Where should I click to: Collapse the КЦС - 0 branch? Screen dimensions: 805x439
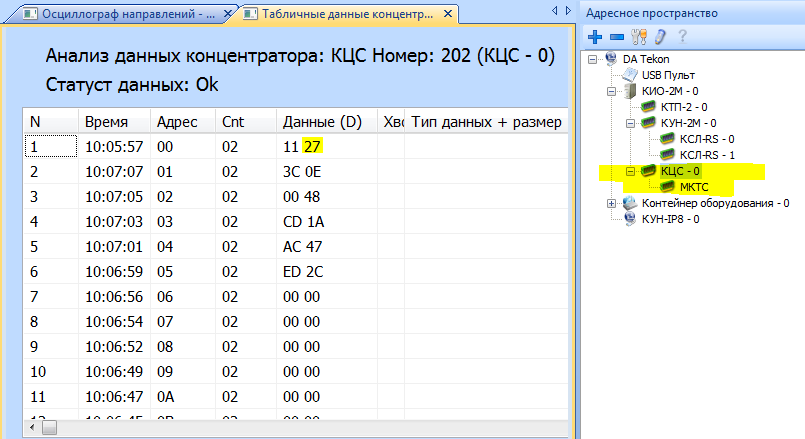(629, 171)
